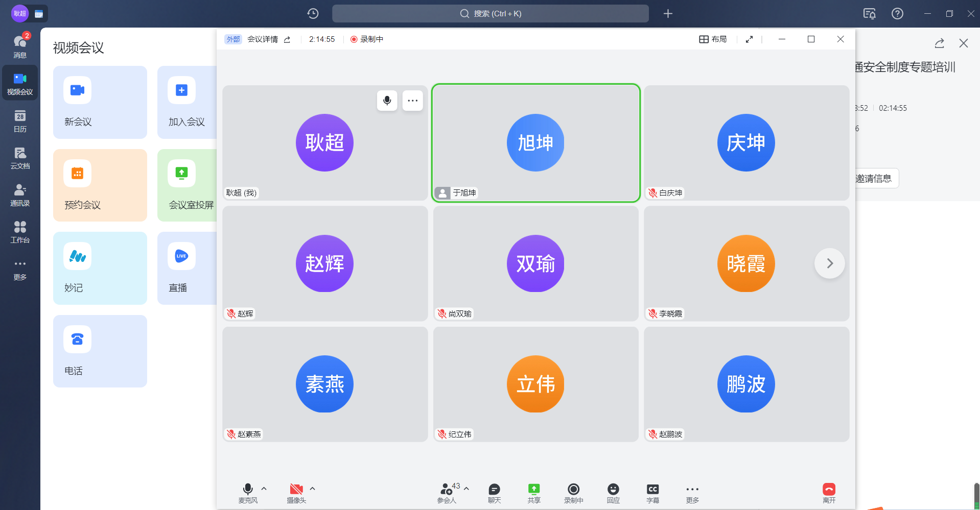980x510 pixels.
Task: Open the participants list
Action: point(447,493)
